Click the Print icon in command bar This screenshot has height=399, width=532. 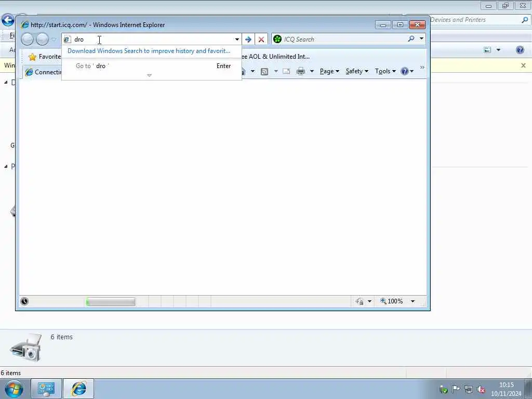[x=301, y=71]
